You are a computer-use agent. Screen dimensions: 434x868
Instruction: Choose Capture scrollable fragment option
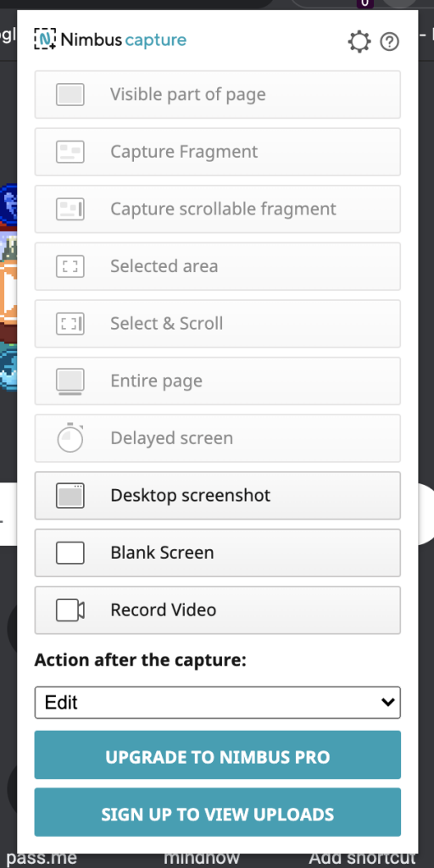[x=218, y=209]
